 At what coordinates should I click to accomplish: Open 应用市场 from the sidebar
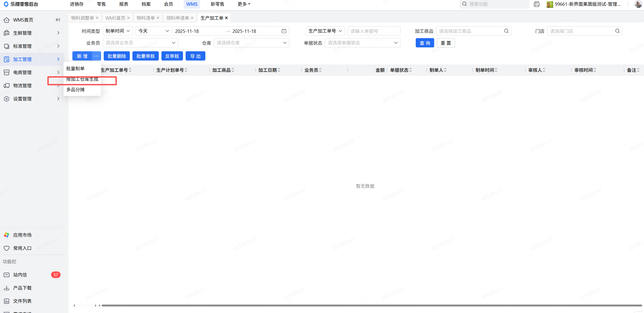[x=22, y=235]
